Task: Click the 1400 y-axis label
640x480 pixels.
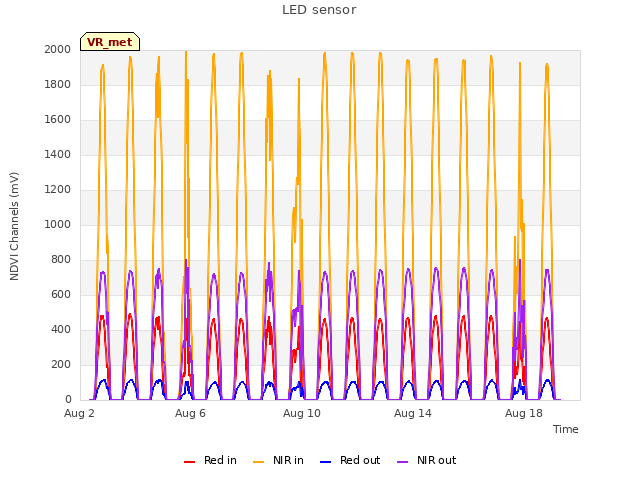Action: pos(58,154)
